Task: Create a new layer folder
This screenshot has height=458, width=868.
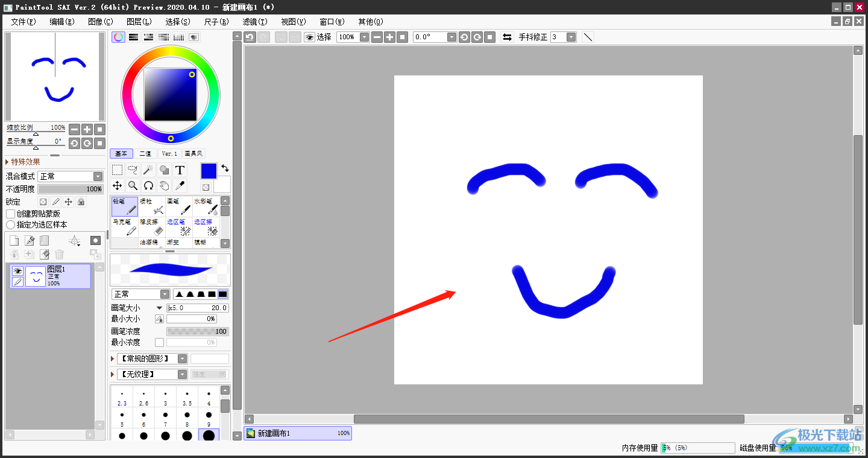Action: (x=44, y=241)
